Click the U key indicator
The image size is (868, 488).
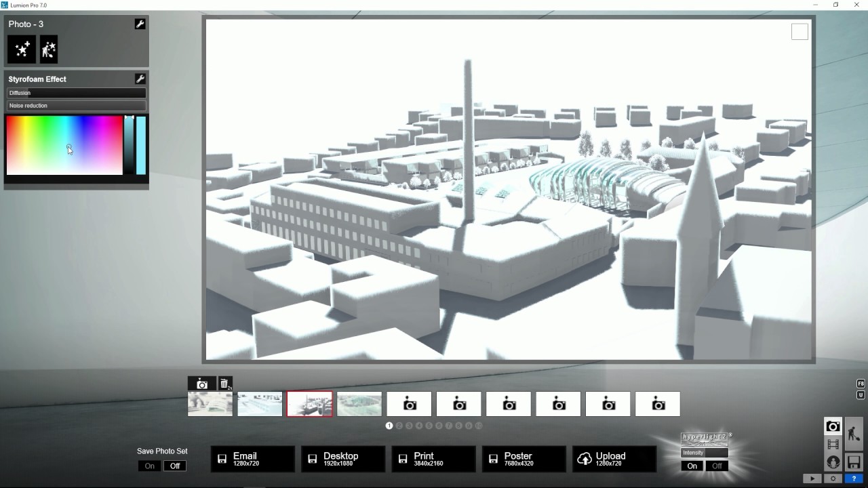[861, 395]
